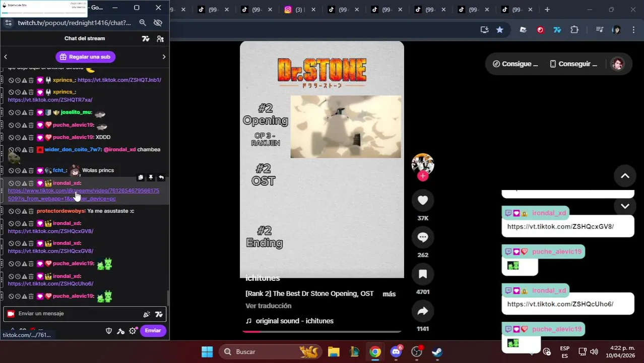Click Chrome media control icon

599,30
